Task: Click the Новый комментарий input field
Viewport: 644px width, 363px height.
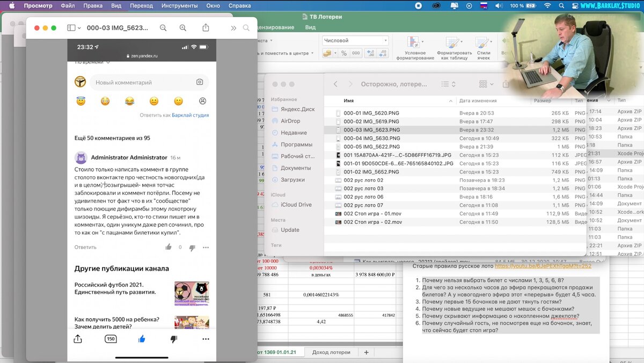Action: pos(149,82)
